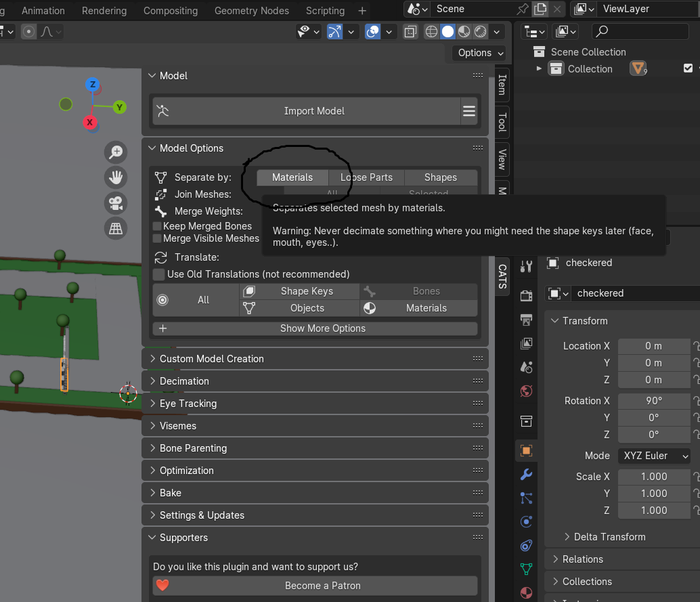700x602 pixels.
Task: Open the Object properties orange square icon
Action: pos(526,450)
